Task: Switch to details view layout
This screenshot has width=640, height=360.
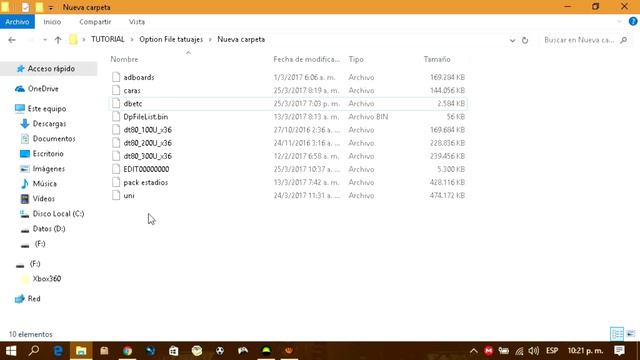Action: [617, 334]
